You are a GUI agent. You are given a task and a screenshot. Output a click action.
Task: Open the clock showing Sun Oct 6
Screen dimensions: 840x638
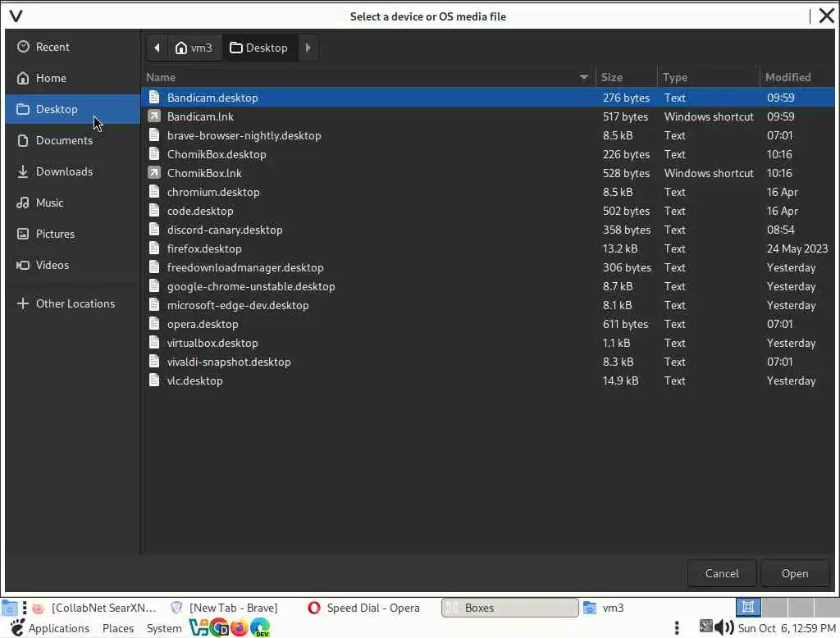[787, 628]
